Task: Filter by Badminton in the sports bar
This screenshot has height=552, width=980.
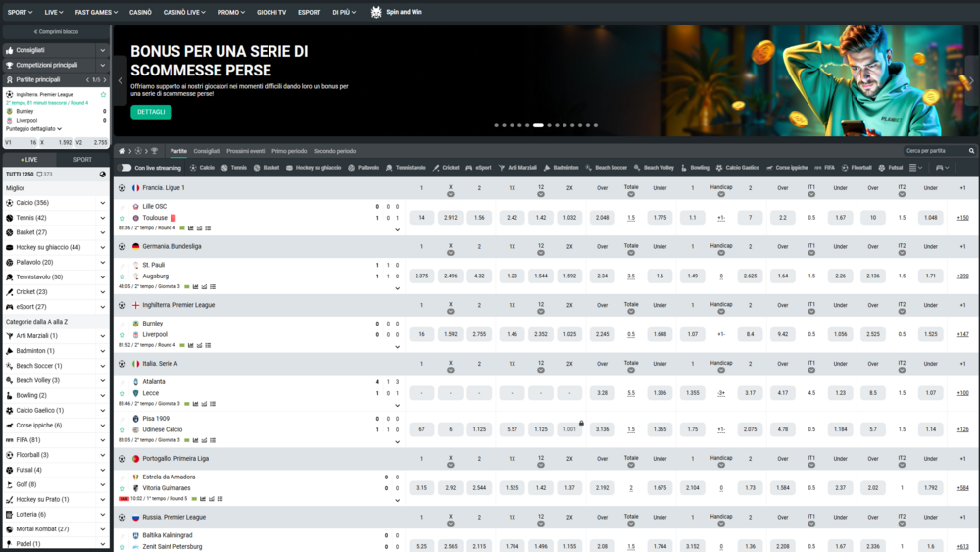Action: [561, 168]
